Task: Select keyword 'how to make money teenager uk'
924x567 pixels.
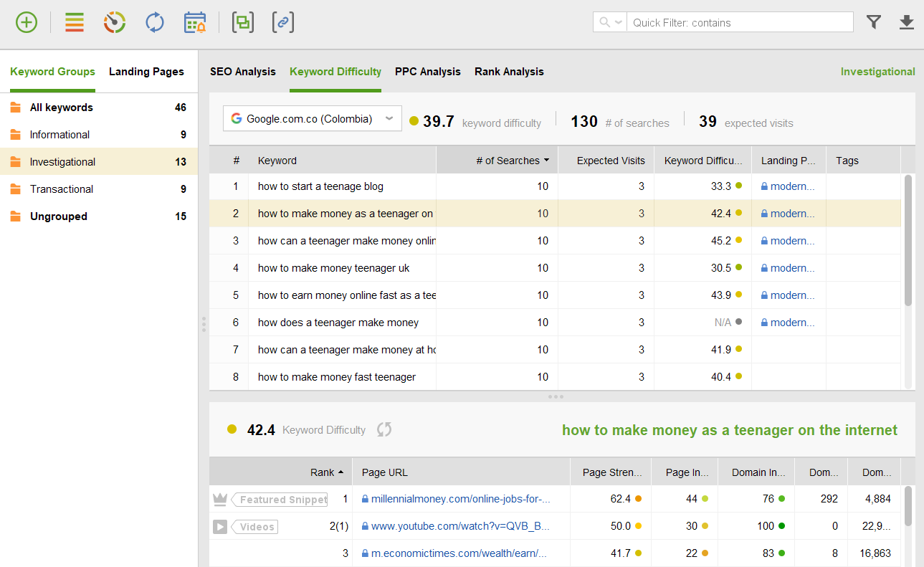Action: [x=334, y=268]
